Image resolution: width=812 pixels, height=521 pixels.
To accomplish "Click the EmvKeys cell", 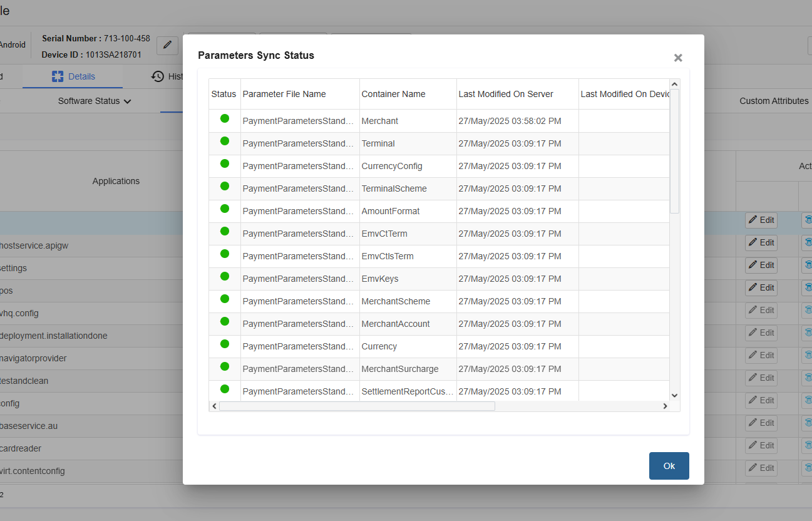I will click(x=408, y=279).
